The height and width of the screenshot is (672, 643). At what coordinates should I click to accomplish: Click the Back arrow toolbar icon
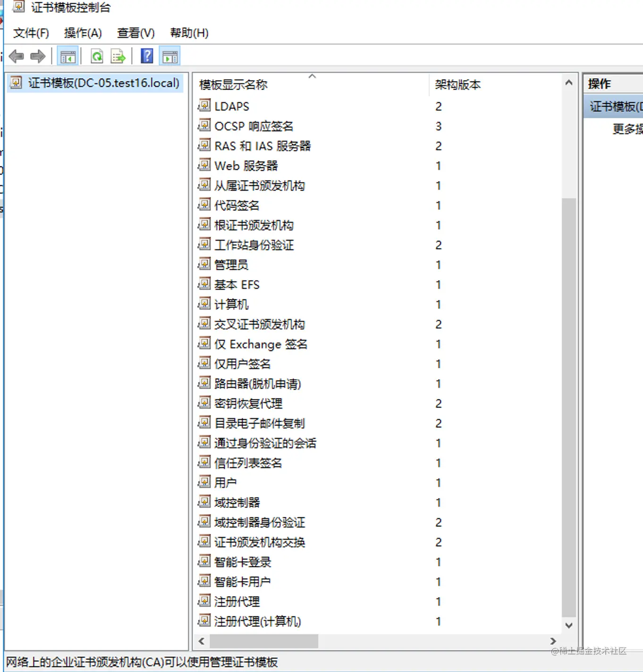[x=17, y=57]
